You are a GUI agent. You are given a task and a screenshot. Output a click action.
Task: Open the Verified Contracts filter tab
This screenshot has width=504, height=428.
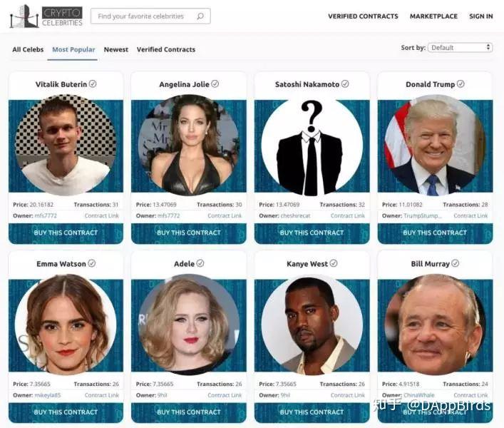coord(166,49)
